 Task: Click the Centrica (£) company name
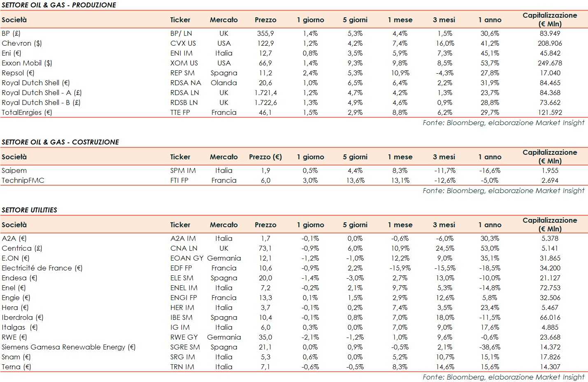pos(22,248)
